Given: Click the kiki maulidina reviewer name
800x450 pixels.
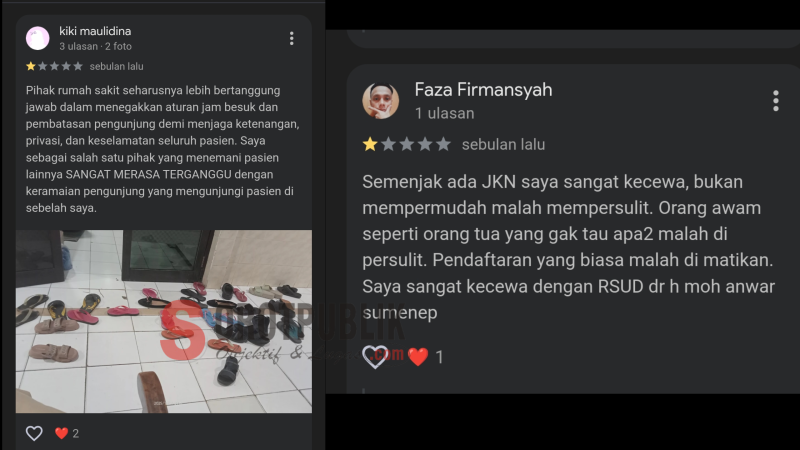Looking at the screenshot, I should 95,31.
